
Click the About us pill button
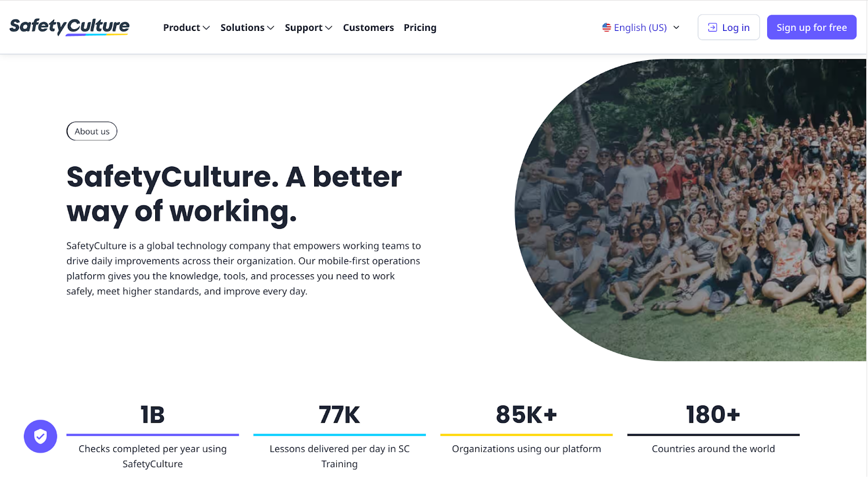point(91,131)
